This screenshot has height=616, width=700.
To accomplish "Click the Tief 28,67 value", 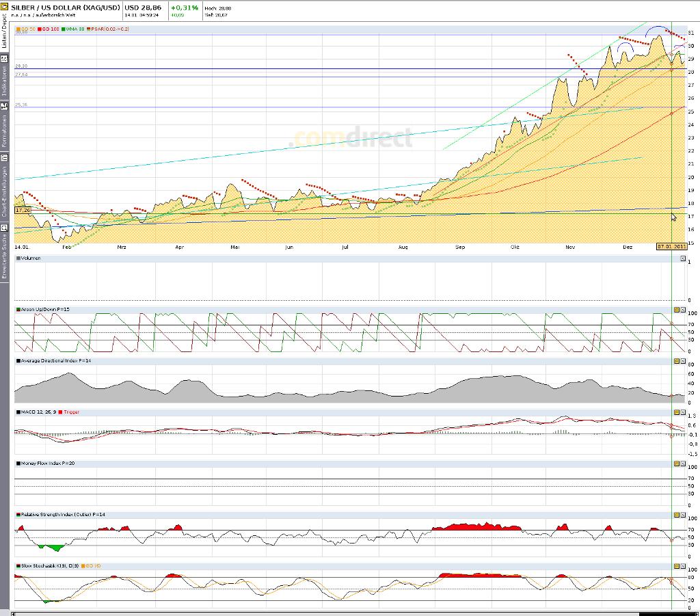I will tap(216, 15).
